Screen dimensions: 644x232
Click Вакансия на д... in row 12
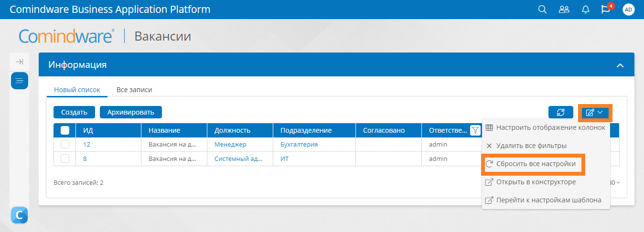click(x=172, y=144)
